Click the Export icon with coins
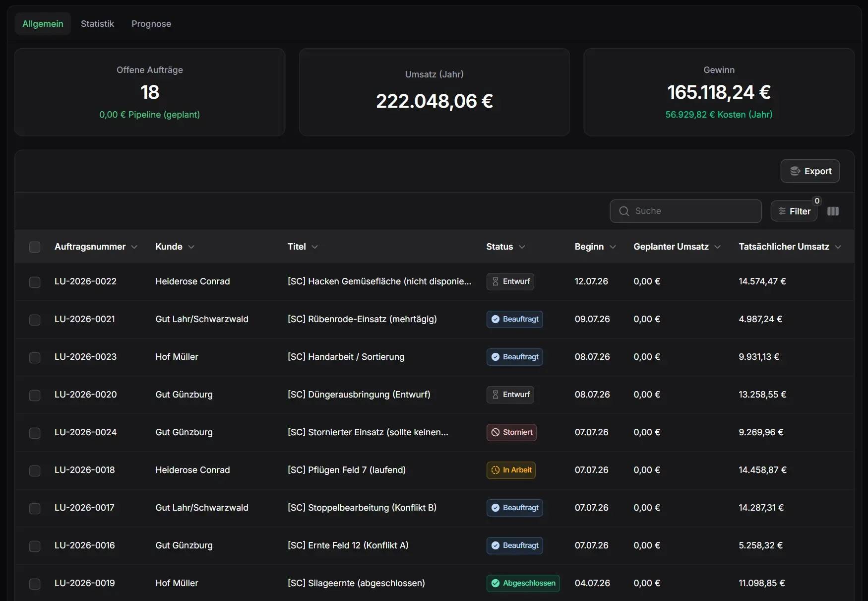 pyautogui.click(x=795, y=171)
